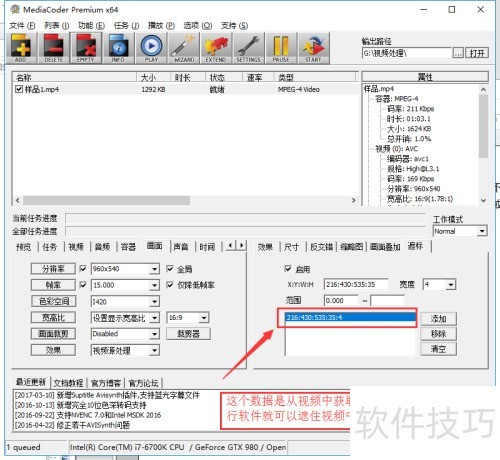This screenshot has height=460, width=500.
Task: Open the 设置显示宽高比 dropdown
Action: tap(154, 318)
